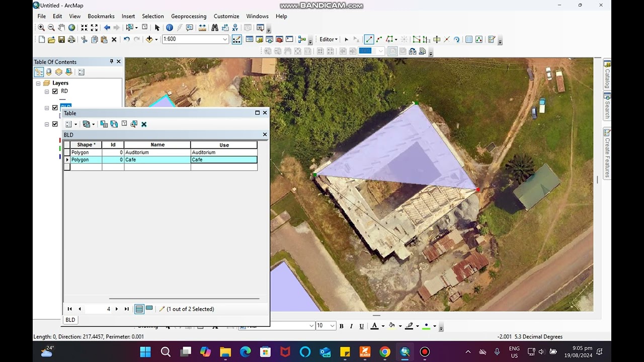Viewport: 644px width, 362px height.
Task: Click the Rotate tool in Editor toolbar
Action: pos(457,39)
